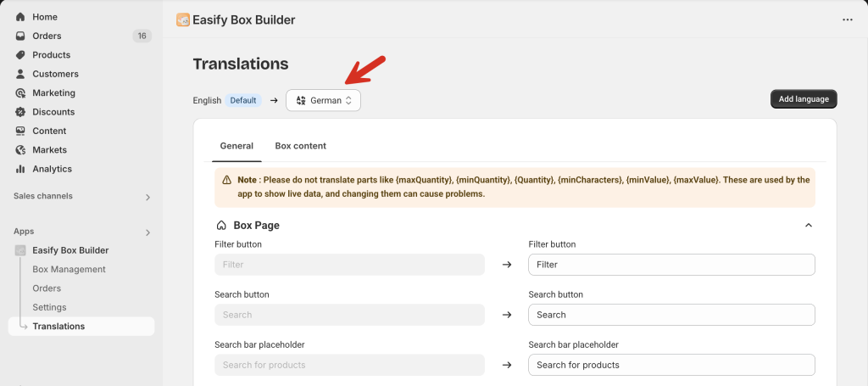Click the Markets globe icon

pos(20,150)
